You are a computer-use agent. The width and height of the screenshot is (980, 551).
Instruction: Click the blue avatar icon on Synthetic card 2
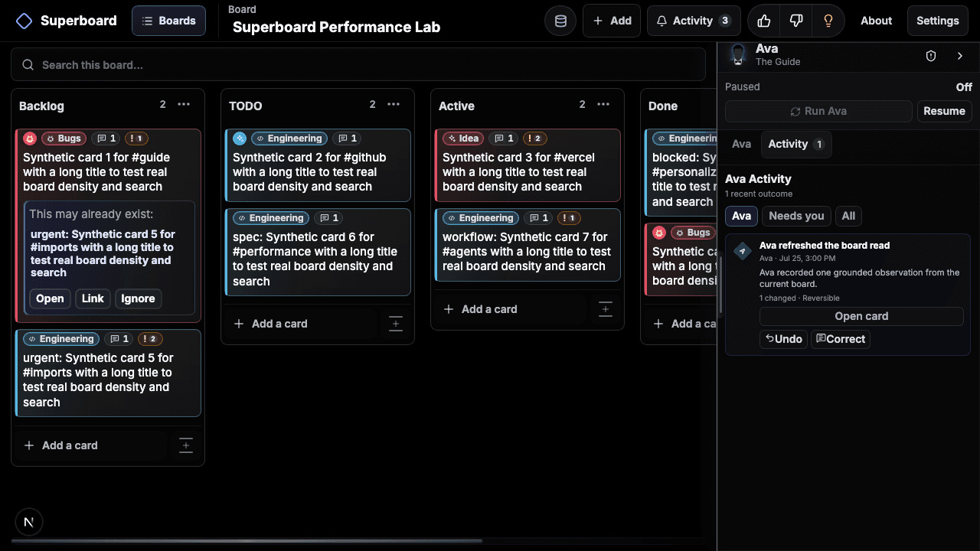coord(240,139)
